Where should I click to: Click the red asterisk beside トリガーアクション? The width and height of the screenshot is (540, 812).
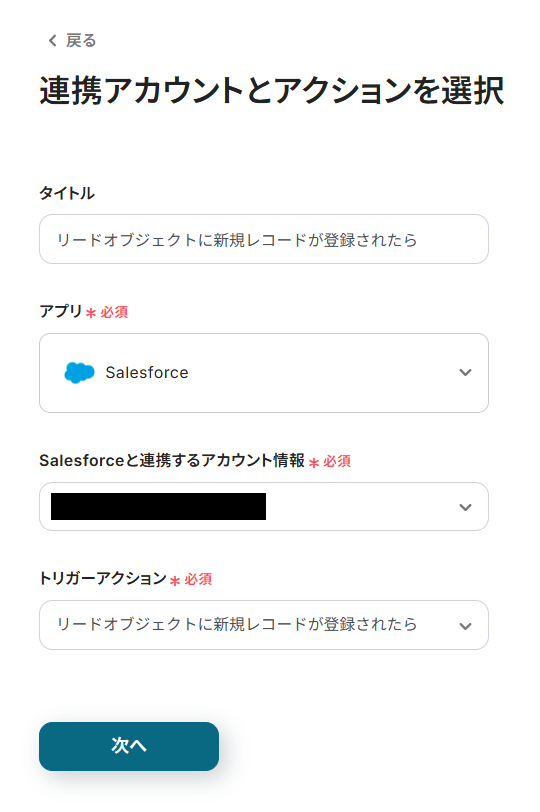pyautogui.click(x=175, y=581)
